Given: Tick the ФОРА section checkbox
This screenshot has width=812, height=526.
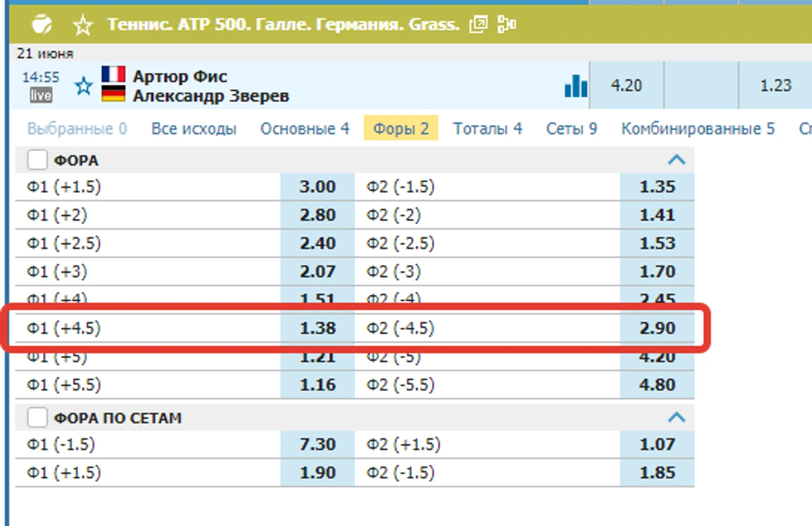Looking at the screenshot, I should click(37, 160).
